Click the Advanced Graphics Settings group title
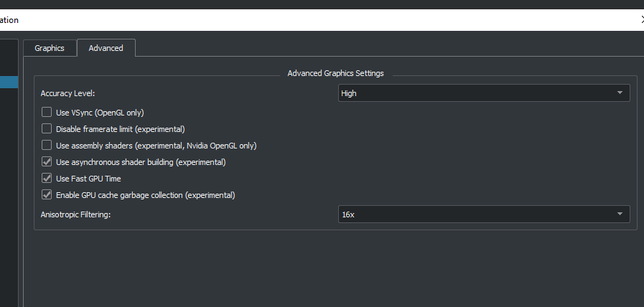The width and height of the screenshot is (644, 307). pos(335,73)
